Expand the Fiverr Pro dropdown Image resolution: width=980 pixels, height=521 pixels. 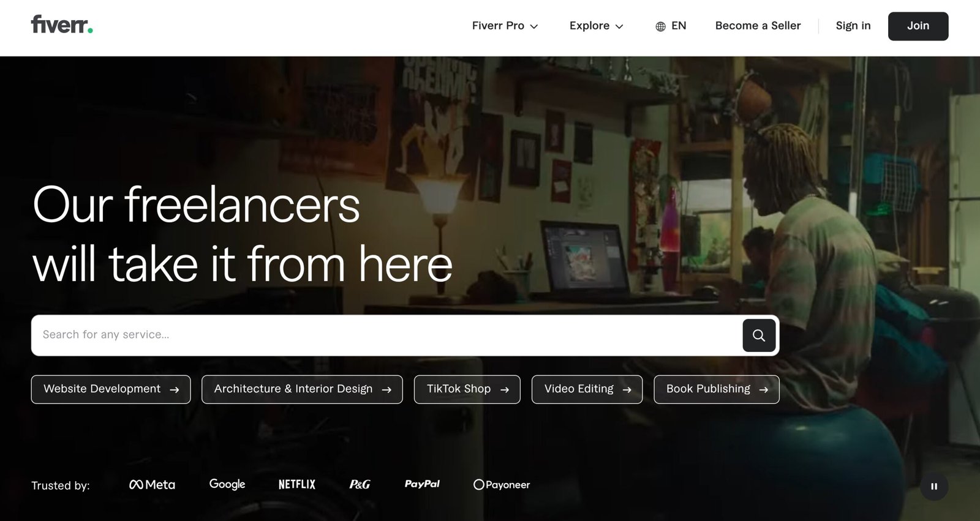[505, 26]
